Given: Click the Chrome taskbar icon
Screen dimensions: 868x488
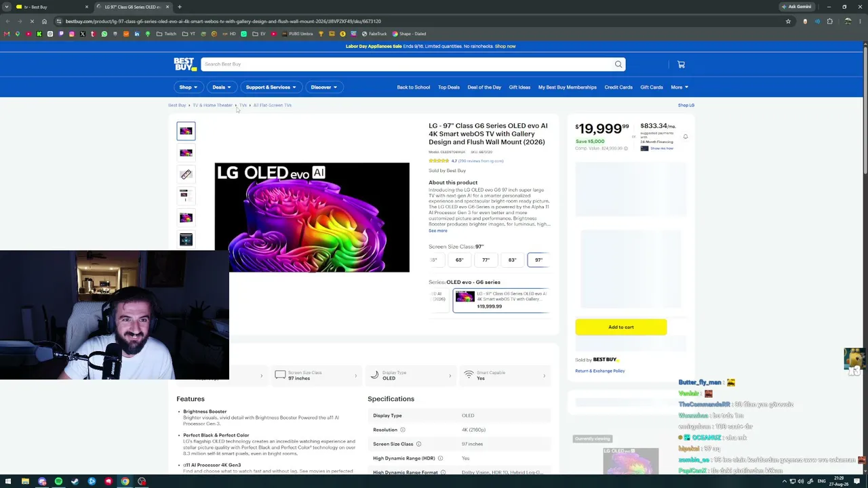Looking at the screenshot, I should (x=125, y=482).
